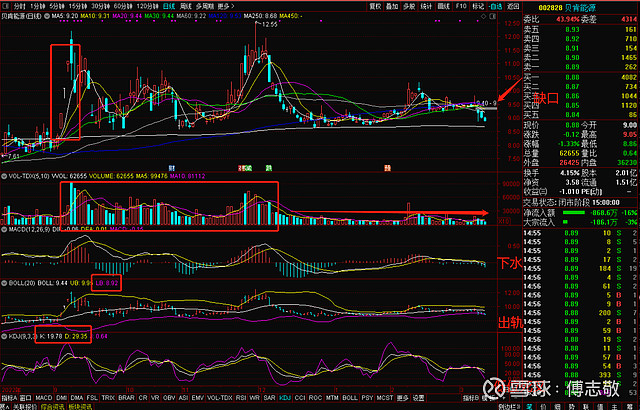Switch to the 1分钟 timeframe tab
The image size is (640, 410).
click(35, 5)
